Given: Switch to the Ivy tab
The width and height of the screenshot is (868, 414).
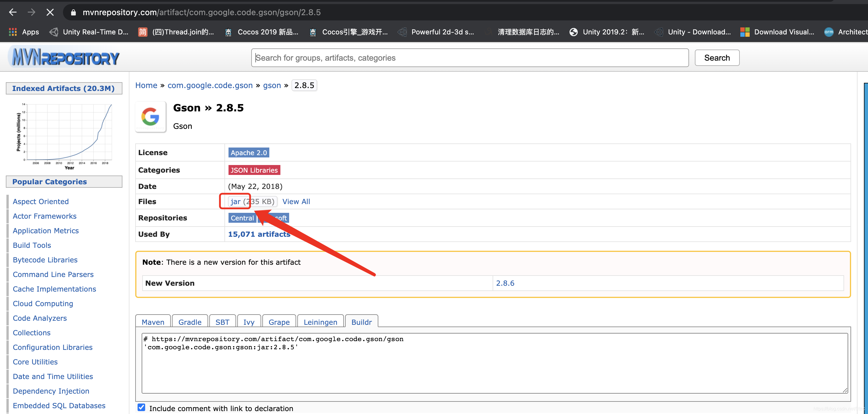Looking at the screenshot, I should click(249, 322).
